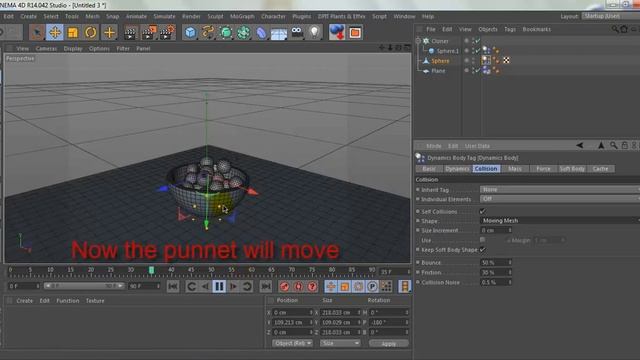
Task: Switch to the Force tab
Action: 543,169
